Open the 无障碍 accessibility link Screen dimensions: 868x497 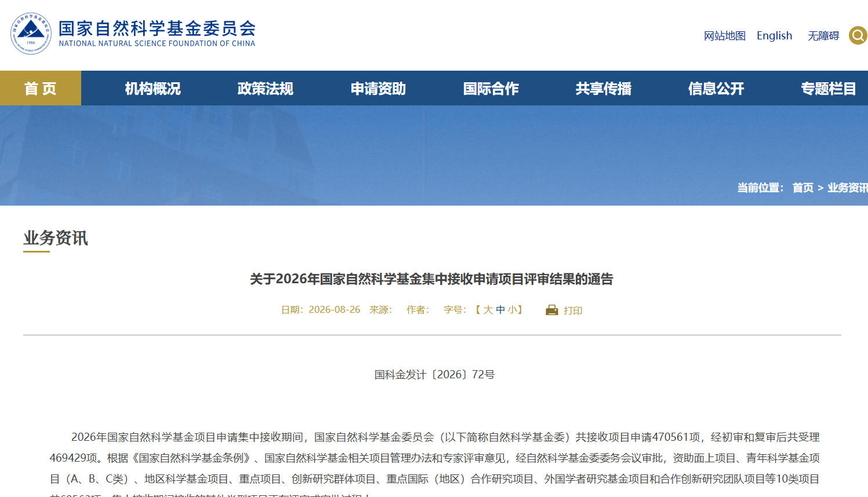point(823,36)
